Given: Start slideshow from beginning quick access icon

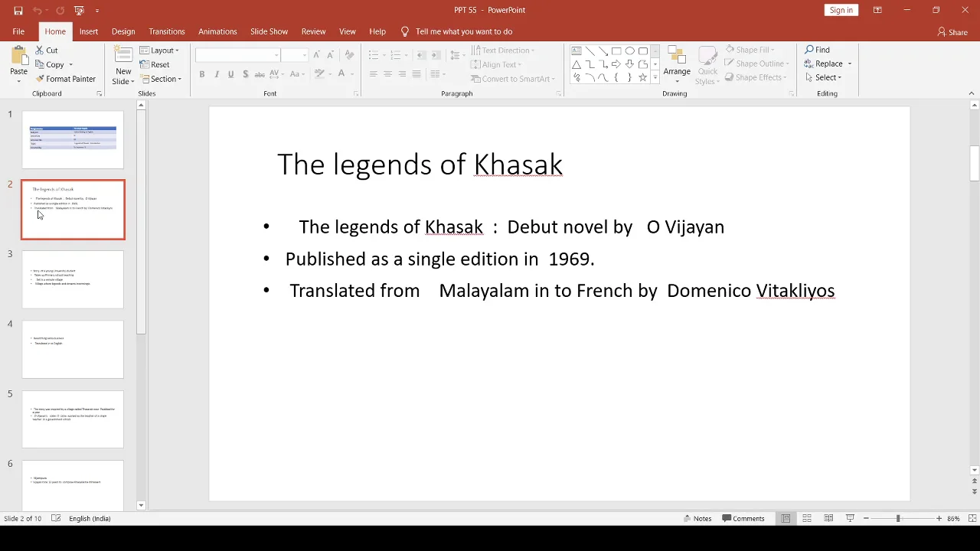Looking at the screenshot, I should click(79, 11).
